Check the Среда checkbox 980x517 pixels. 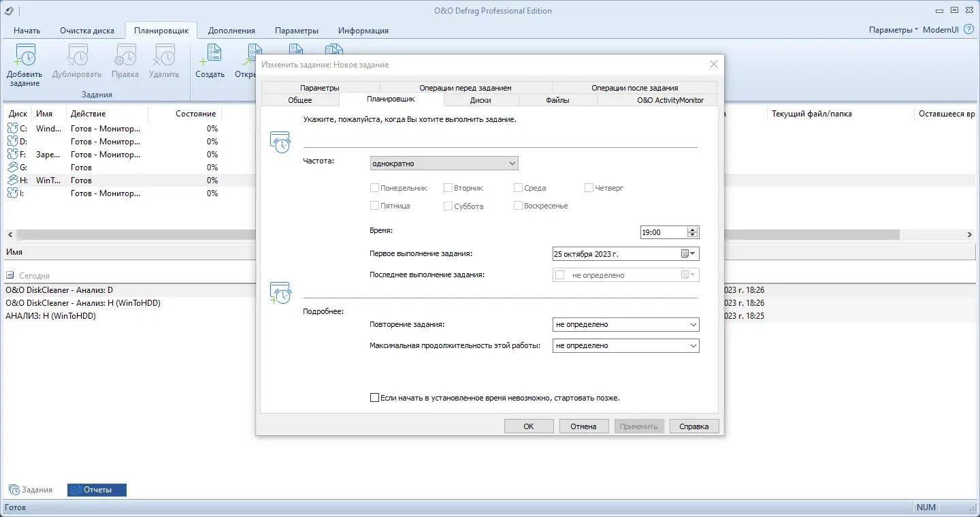[x=519, y=188]
